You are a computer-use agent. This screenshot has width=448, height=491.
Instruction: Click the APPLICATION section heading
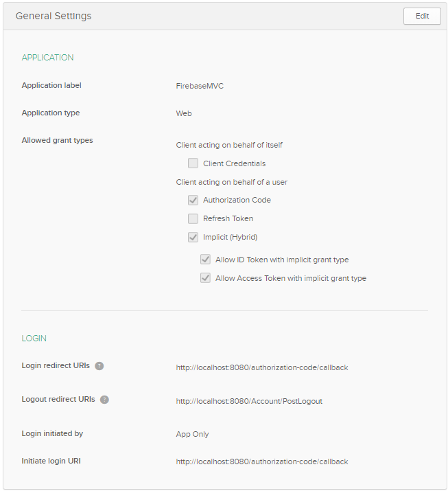(x=47, y=58)
